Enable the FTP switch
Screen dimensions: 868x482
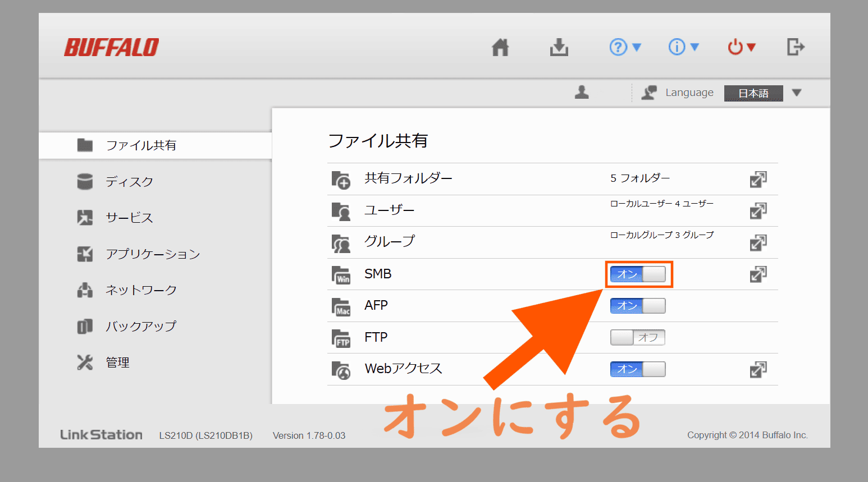pyautogui.click(x=638, y=337)
